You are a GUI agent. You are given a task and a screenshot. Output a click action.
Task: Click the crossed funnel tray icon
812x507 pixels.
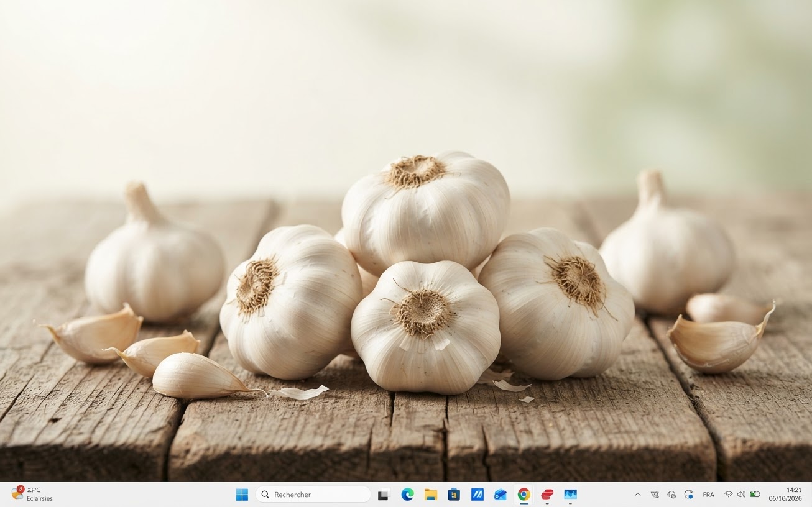pyautogui.click(x=655, y=495)
